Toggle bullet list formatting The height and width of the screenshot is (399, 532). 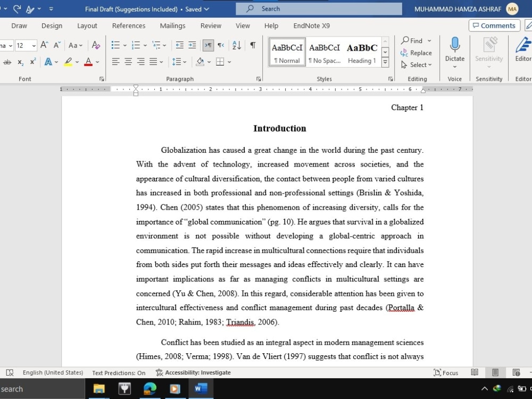[x=114, y=45]
